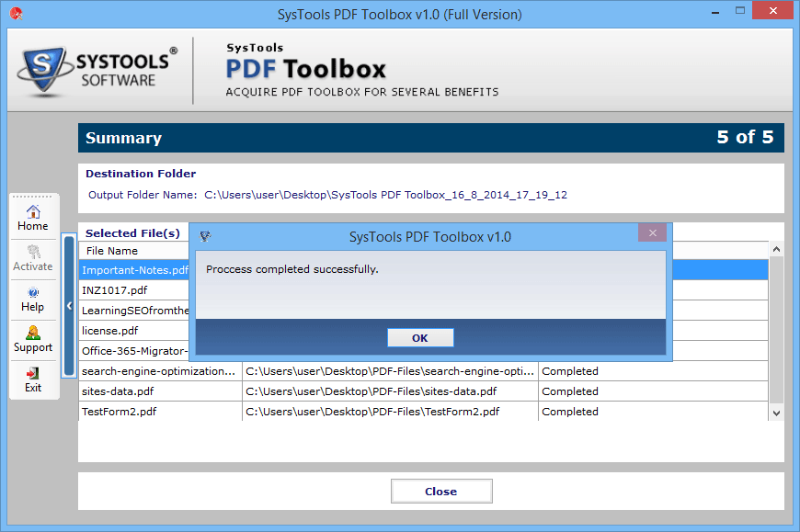
Task: Click the Activate key icon
Action: [x=33, y=252]
